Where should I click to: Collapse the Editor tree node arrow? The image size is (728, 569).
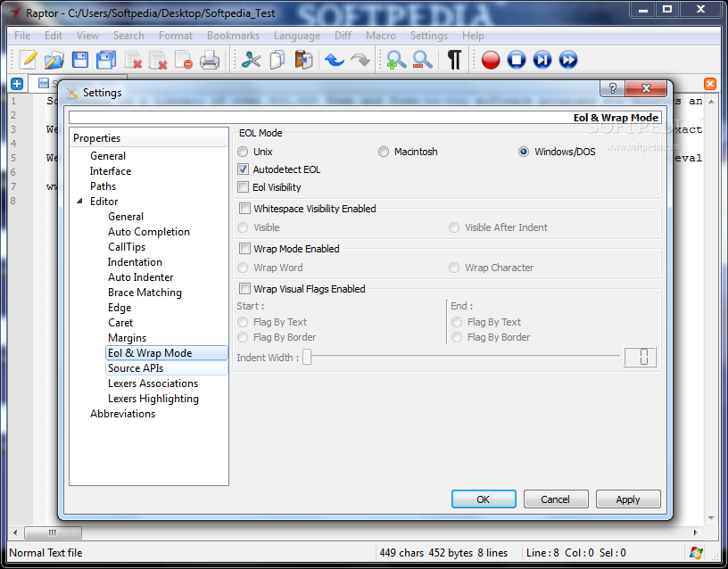tap(80, 201)
